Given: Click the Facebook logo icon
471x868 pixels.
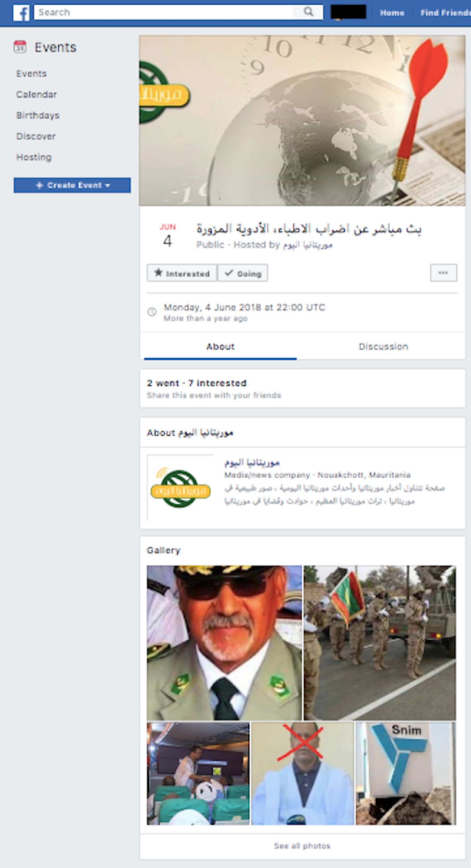Looking at the screenshot, I should [x=21, y=12].
